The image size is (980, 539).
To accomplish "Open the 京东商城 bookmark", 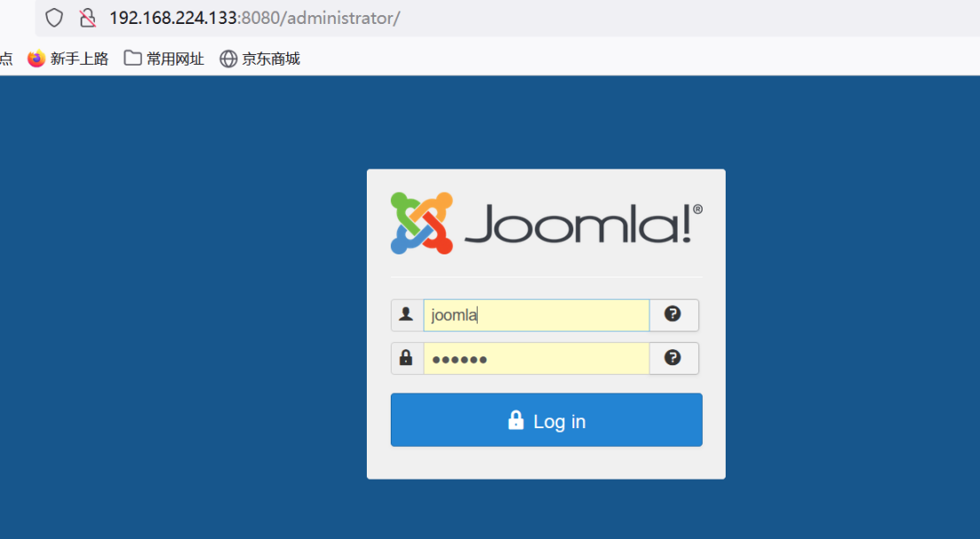I will tap(260, 59).
